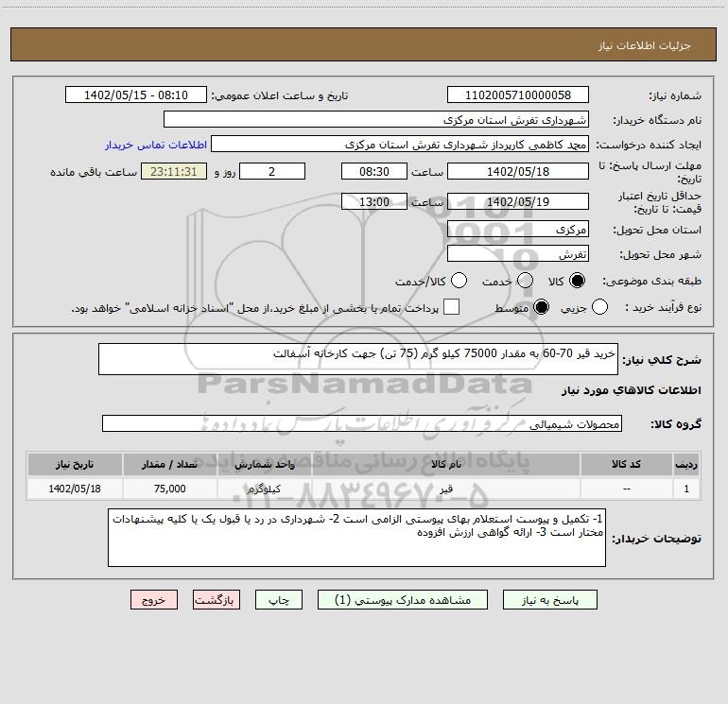Open مشاهده مدارک پیوستی (1) button
Viewport: 728px width, 704px height.
click(x=403, y=600)
